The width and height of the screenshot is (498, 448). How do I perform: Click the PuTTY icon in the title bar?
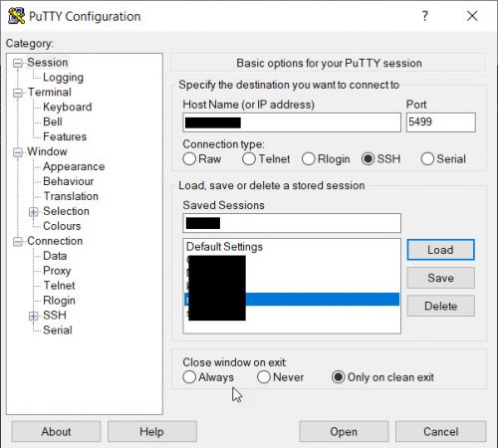(16, 16)
